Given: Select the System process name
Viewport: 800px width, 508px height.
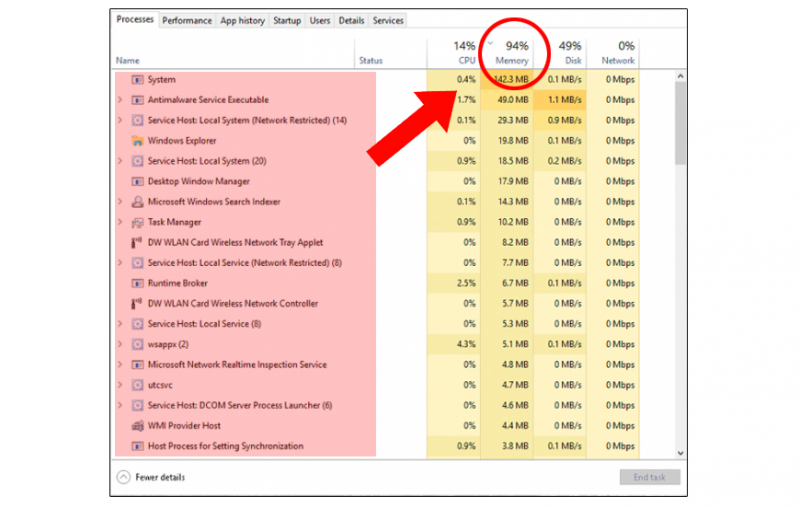Looking at the screenshot, I should pos(161,80).
